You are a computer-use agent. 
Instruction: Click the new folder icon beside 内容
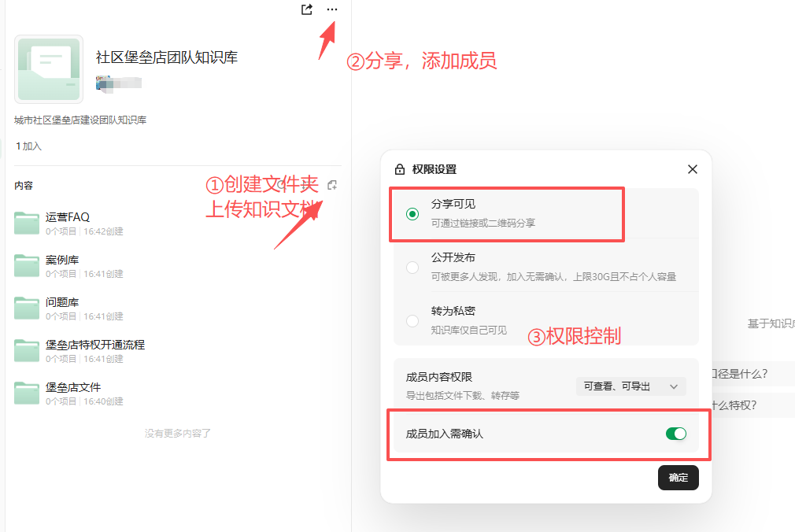(333, 185)
